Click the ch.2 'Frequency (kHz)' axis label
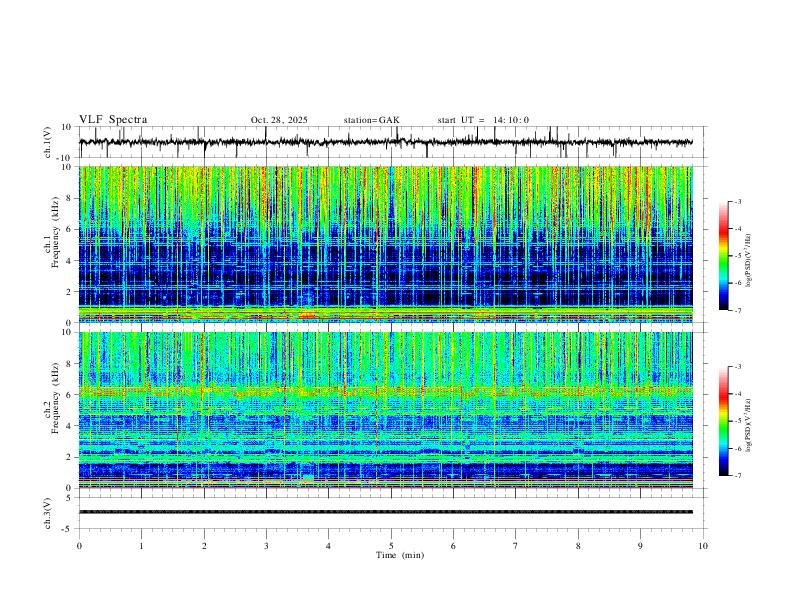 pyautogui.click(x=56, y=398)
